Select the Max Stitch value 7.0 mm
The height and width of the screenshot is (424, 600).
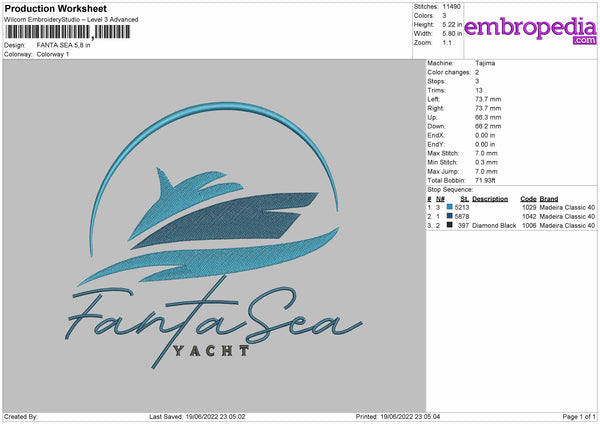tap(486, 153)
